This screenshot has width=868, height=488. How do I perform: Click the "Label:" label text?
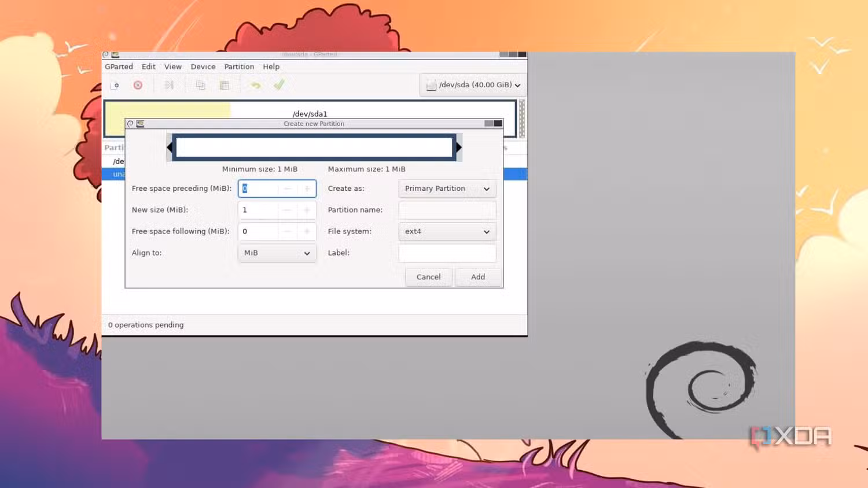(x=339, y=253)
